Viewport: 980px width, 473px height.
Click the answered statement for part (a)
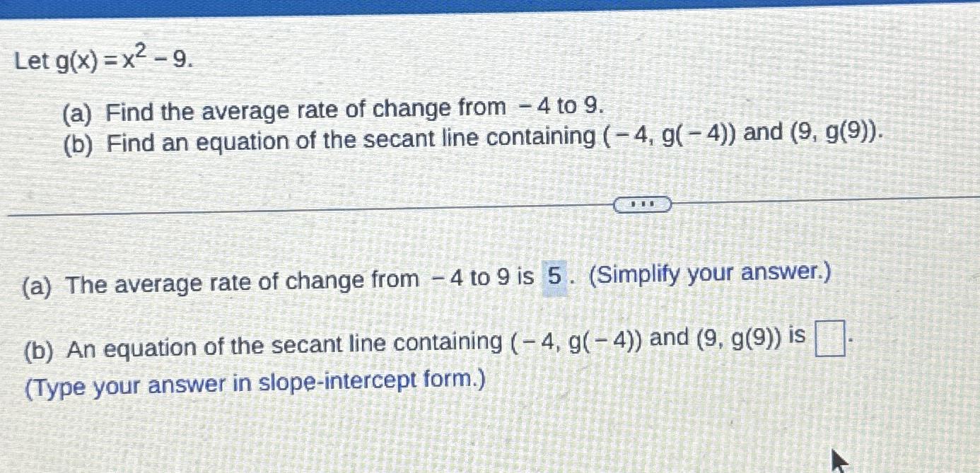pyautogui.click(x=283, y=279)
